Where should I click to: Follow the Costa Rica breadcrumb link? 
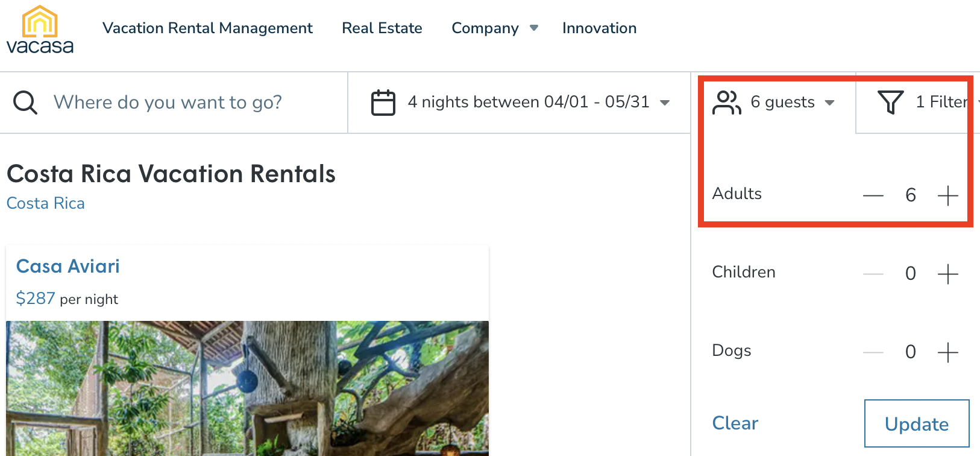tap(45, 203)
